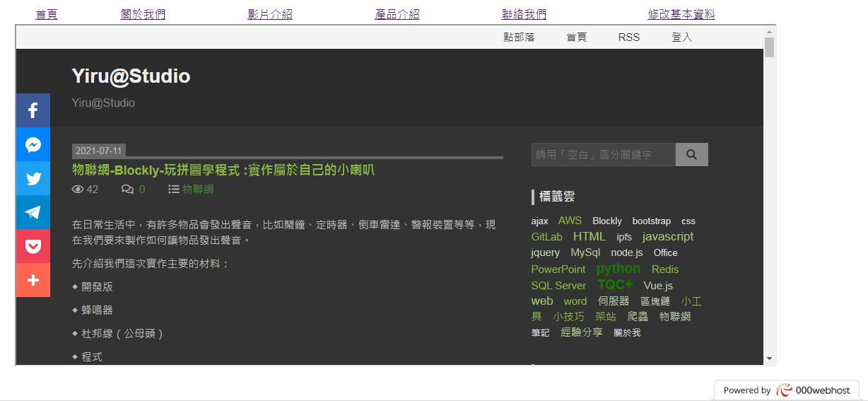
Task: Share the post via Messenger icon
Action: pos(33,144)
